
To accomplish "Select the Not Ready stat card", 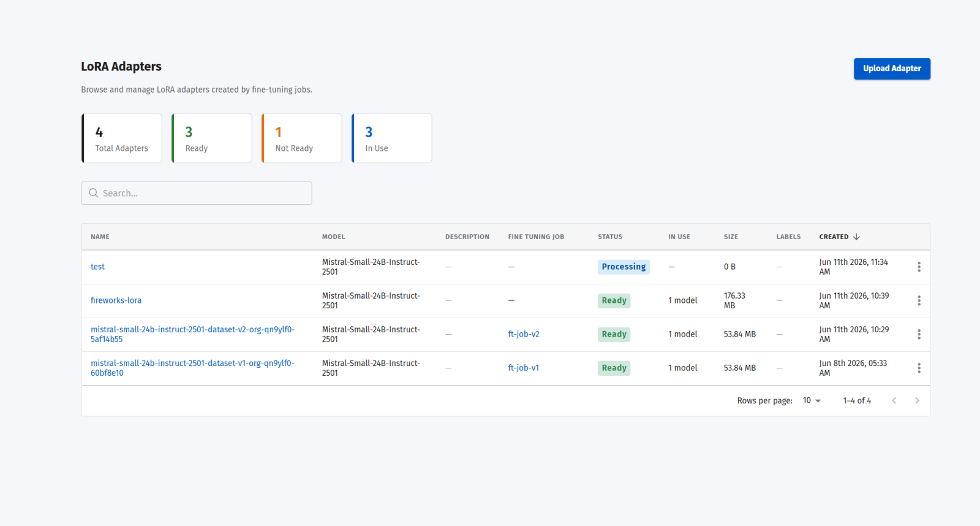I will (x=302, y=138).
